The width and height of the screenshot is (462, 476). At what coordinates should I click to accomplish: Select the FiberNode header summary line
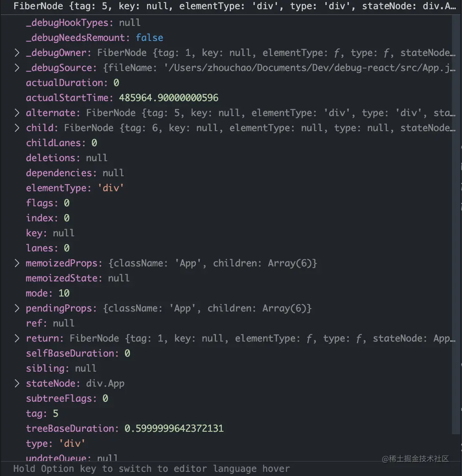pos(234,6)
